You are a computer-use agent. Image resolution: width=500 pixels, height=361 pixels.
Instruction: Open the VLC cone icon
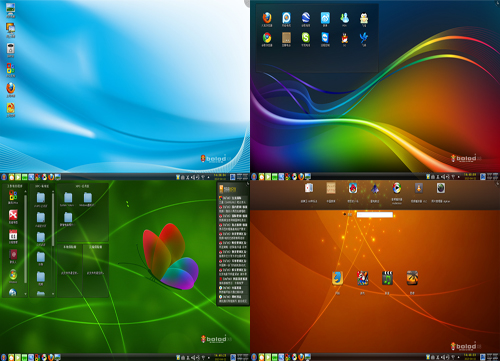coord(419,188)
